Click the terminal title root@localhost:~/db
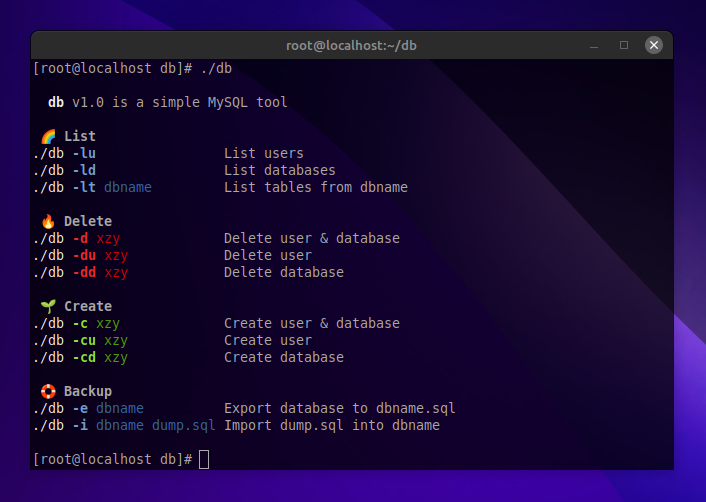This screenshot has height=502, width=706. tap(352, 45)
